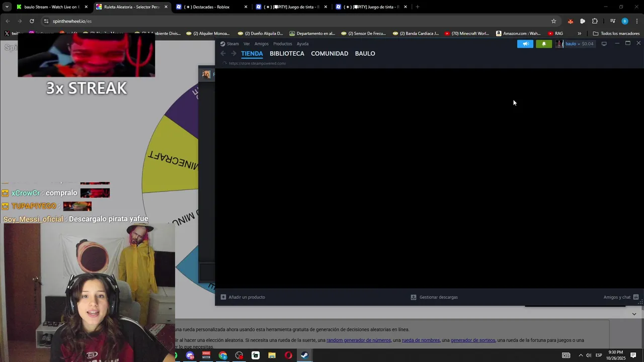Click the ESP language indicator

(599, 355)
